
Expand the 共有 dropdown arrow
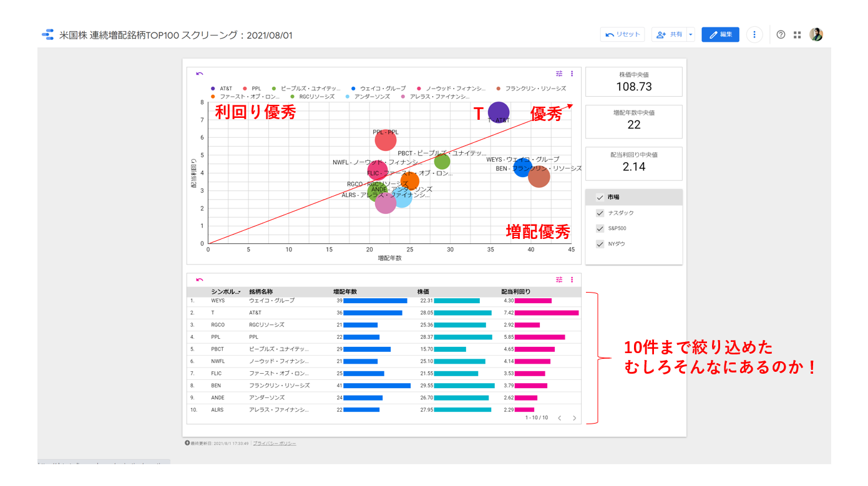pyautogui.click(x=690, y=35)
